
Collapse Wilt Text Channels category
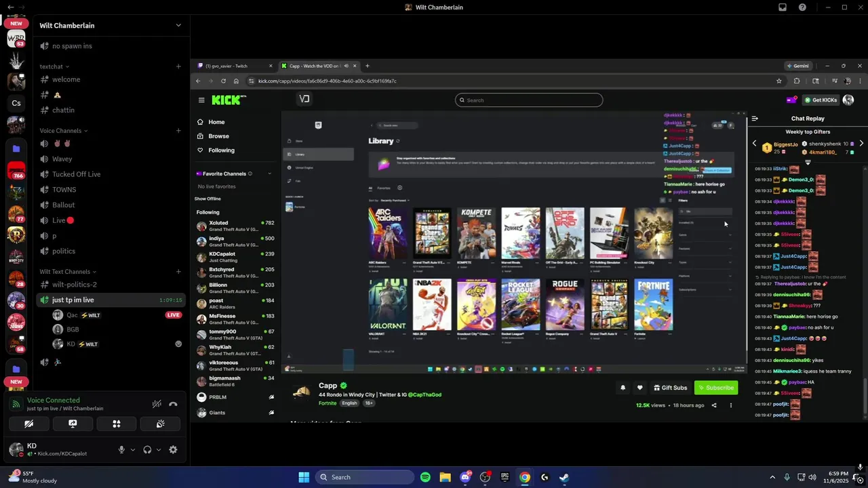68,272
